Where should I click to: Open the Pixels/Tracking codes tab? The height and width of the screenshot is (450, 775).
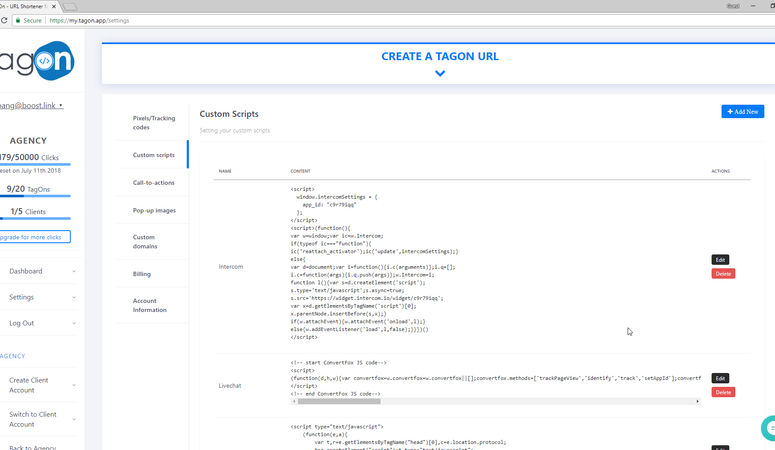153,123
